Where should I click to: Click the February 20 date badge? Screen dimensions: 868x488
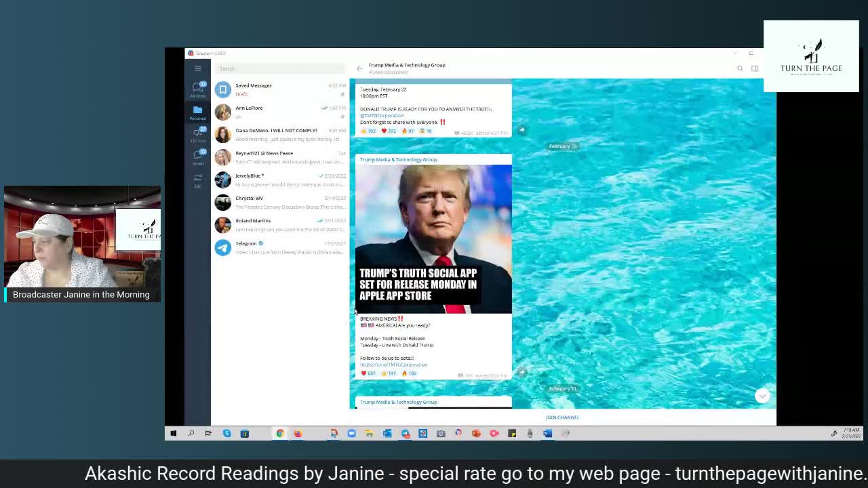tap(563, 146)
